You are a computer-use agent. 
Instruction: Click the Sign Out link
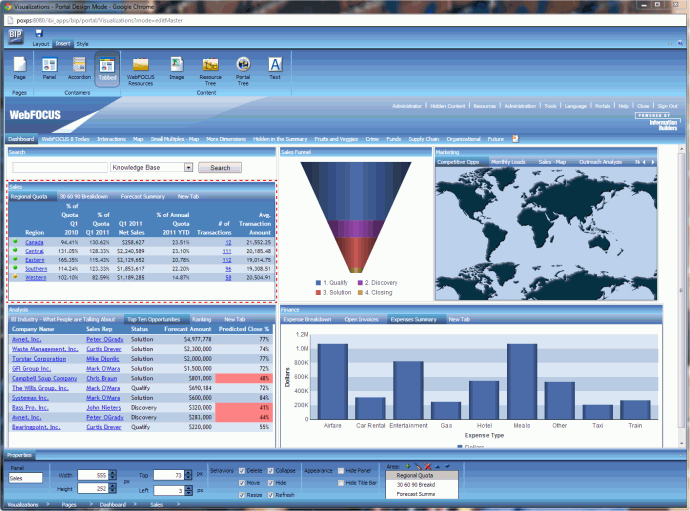667,106
